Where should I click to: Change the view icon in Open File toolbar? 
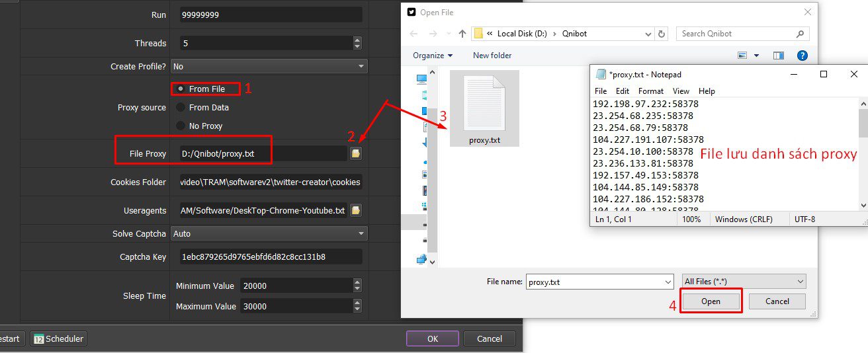click(x=742, y=56)
